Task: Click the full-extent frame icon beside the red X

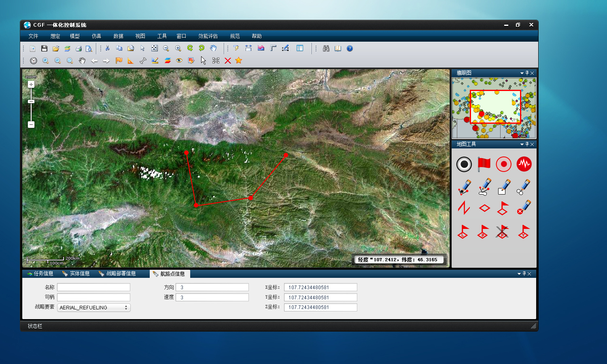Action: (x=216, y=61)
